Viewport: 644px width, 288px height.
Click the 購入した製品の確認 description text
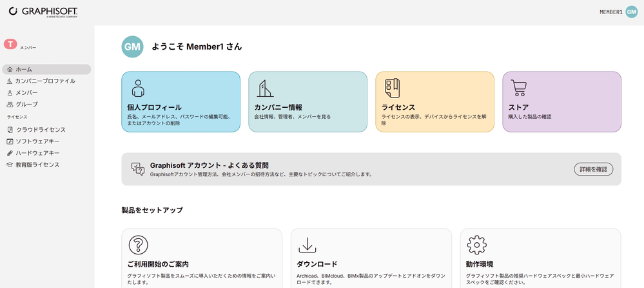[530, 117]
